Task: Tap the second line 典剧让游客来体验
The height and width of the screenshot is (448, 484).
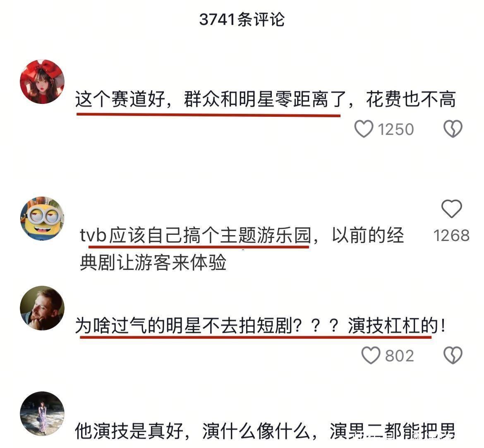Action: tap(153, 263)
